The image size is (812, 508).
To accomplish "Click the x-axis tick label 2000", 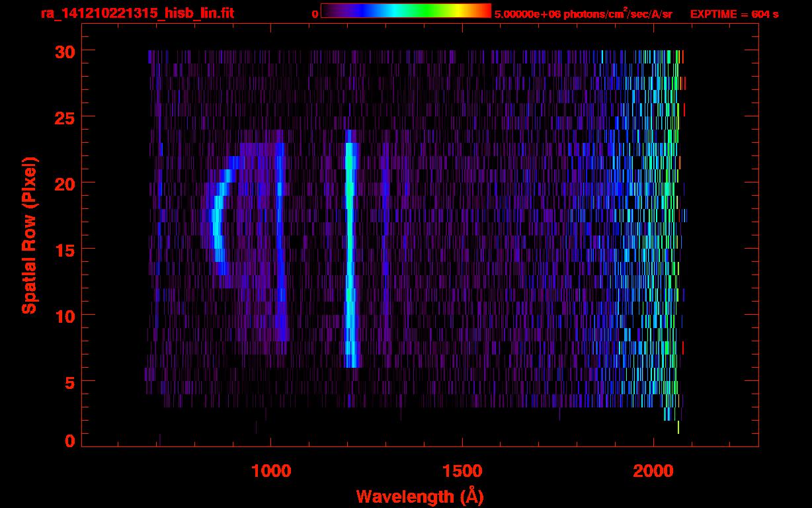I will click(x=653, y=471).
